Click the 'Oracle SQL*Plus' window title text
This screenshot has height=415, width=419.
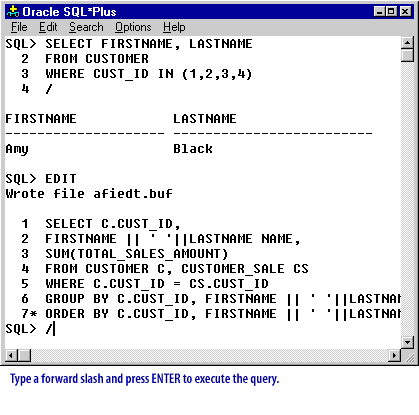69,12
